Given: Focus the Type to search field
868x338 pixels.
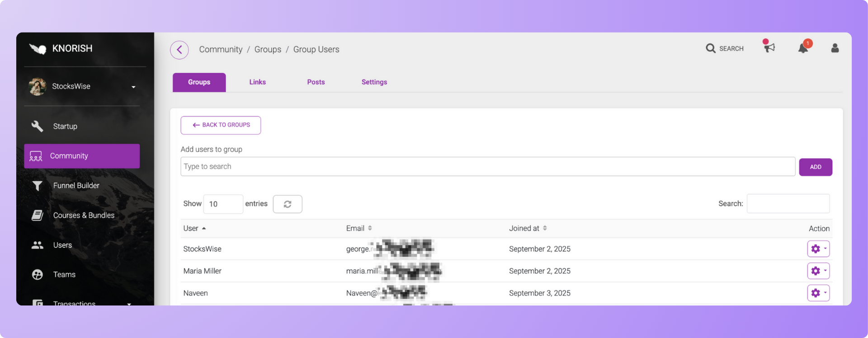Looking at the screenshot, I should [487, 167].
